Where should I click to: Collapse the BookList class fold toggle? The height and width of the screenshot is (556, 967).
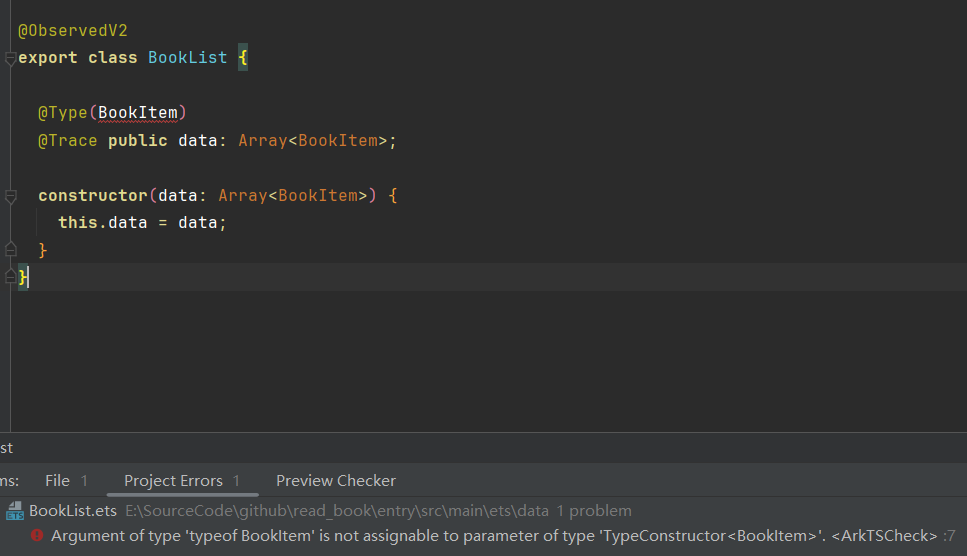pyautogui.click(x=10, y=59)
